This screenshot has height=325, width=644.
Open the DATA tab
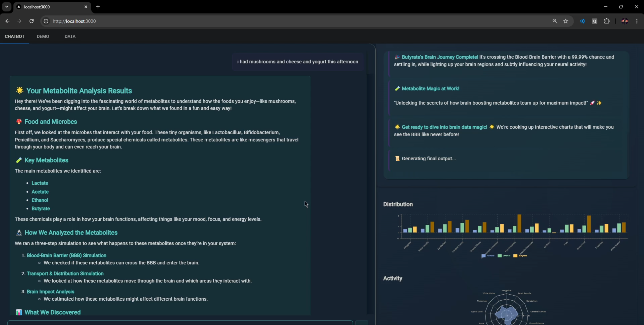70,36
